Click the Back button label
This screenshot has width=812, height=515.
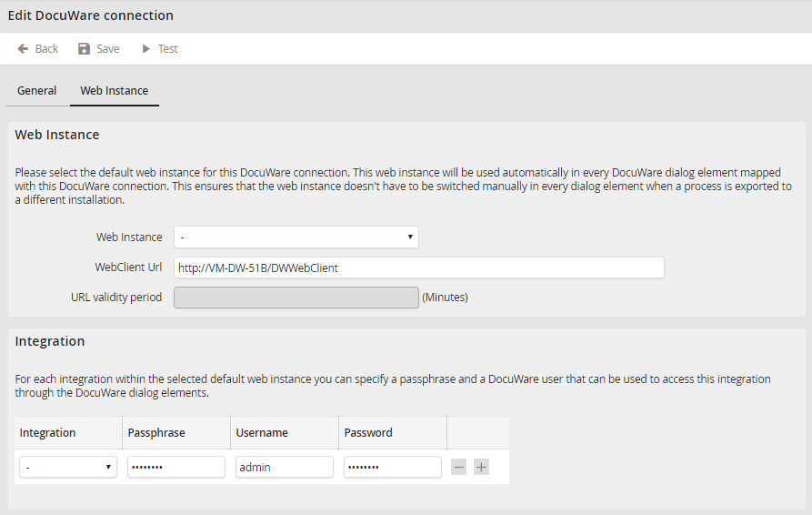46,49
